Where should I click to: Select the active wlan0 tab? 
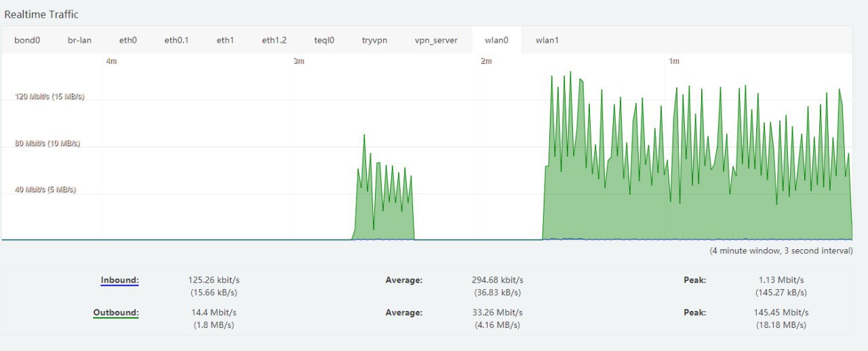pyautogui.click(x=496, y=40)
